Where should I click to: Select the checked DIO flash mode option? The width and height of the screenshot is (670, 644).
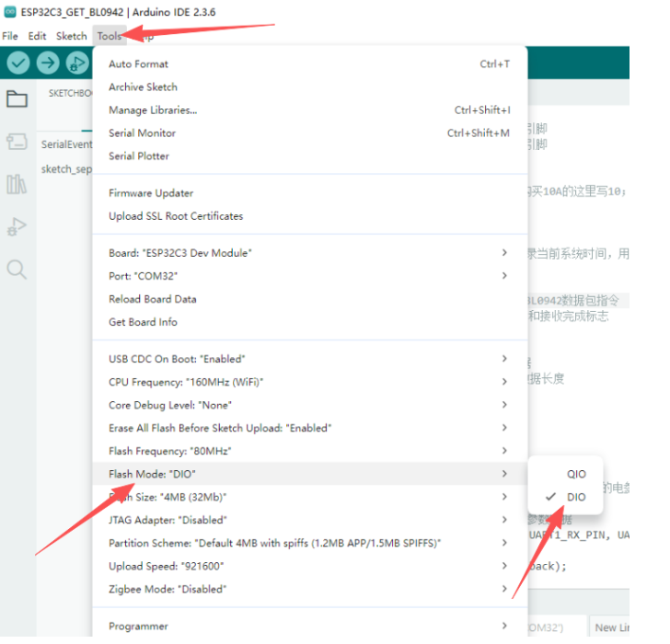coord(565,498)
